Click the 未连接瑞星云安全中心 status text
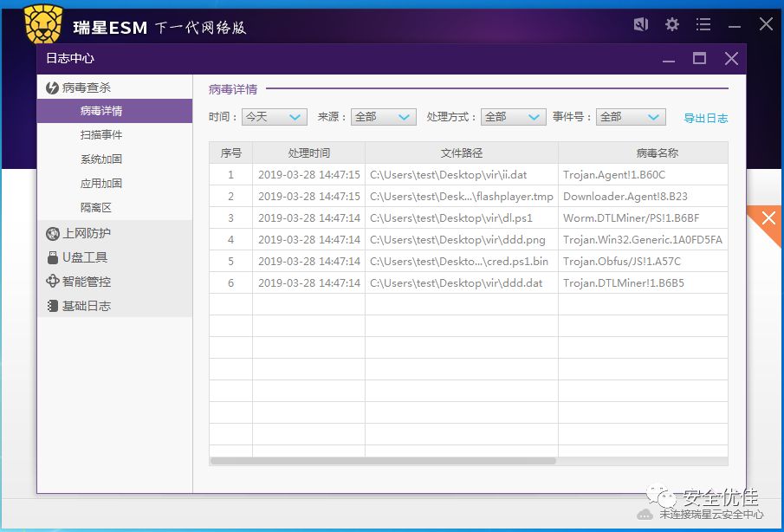Viewport: 784px width, 532px height. coord(711,514)
